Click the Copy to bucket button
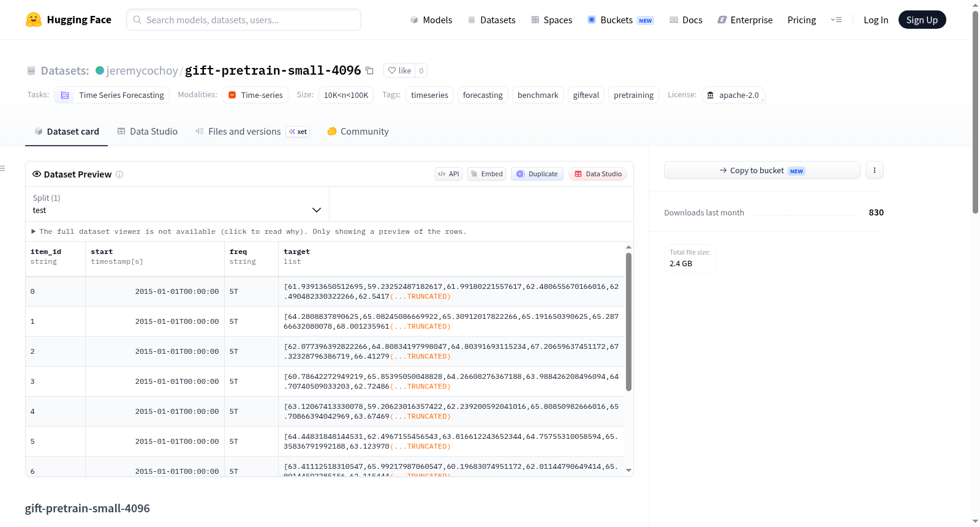 tap(762, 170)
